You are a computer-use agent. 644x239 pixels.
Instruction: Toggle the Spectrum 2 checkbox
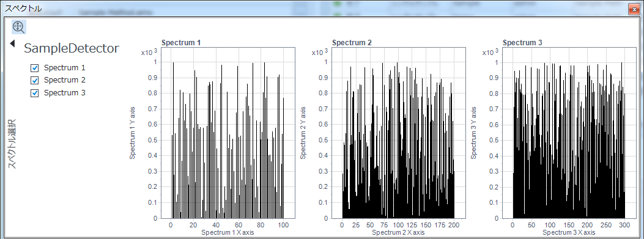coord(35,81)
